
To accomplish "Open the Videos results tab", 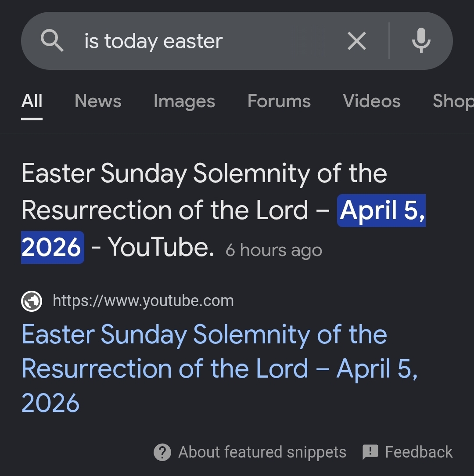I will pos(372,101).
